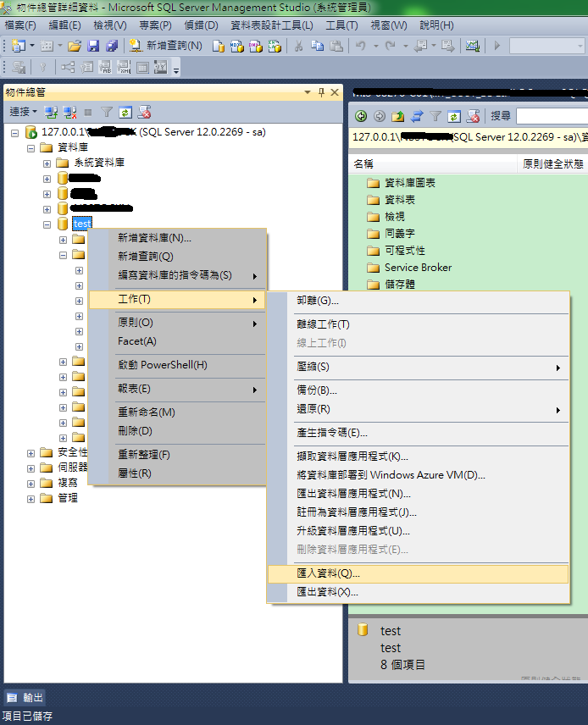Image resolution: width=588 pixels, height=725 pixels.
Task: Click the 名稱 column header
Action: (x=433, y=164)
